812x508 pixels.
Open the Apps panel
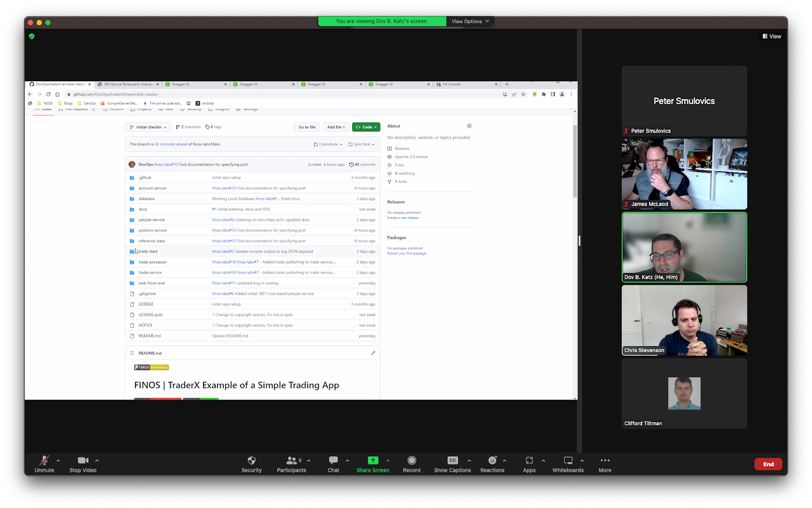click(x=529, y=461)
